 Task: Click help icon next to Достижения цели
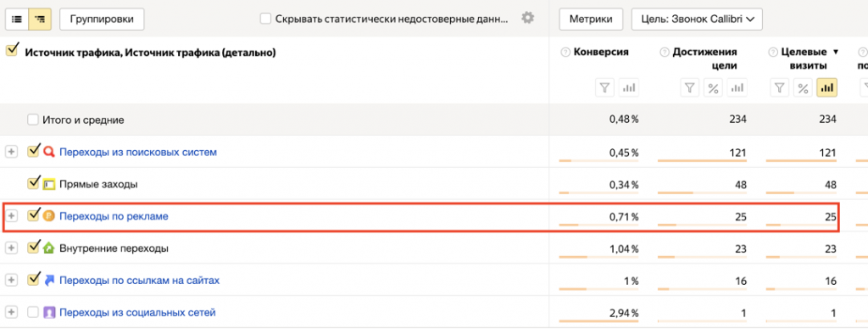tap(664, 53)
